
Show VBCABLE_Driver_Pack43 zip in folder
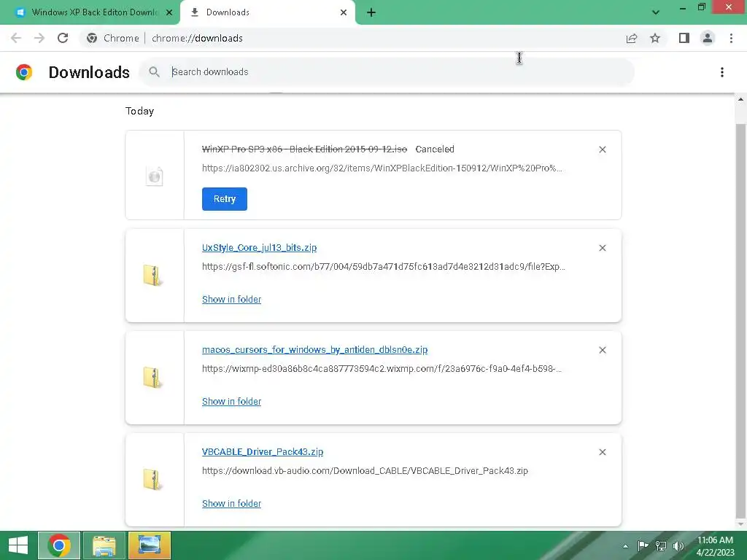pos(231,503)
